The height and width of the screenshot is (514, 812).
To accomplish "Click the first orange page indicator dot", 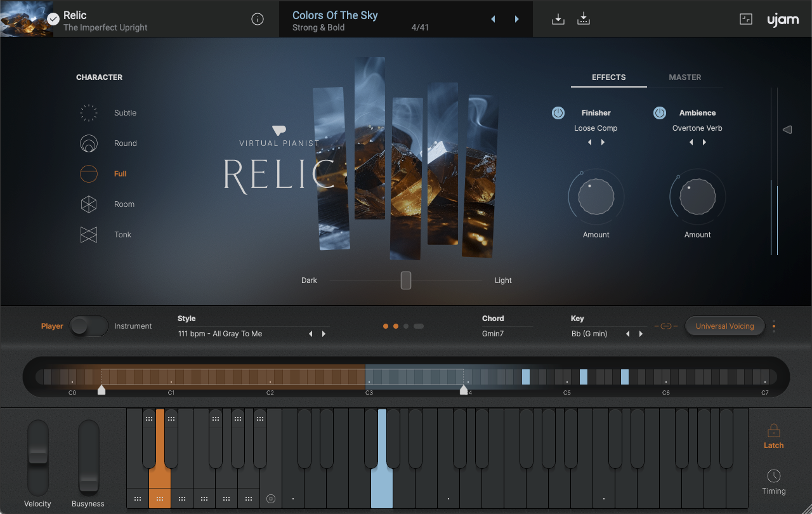I will [386, 326].
